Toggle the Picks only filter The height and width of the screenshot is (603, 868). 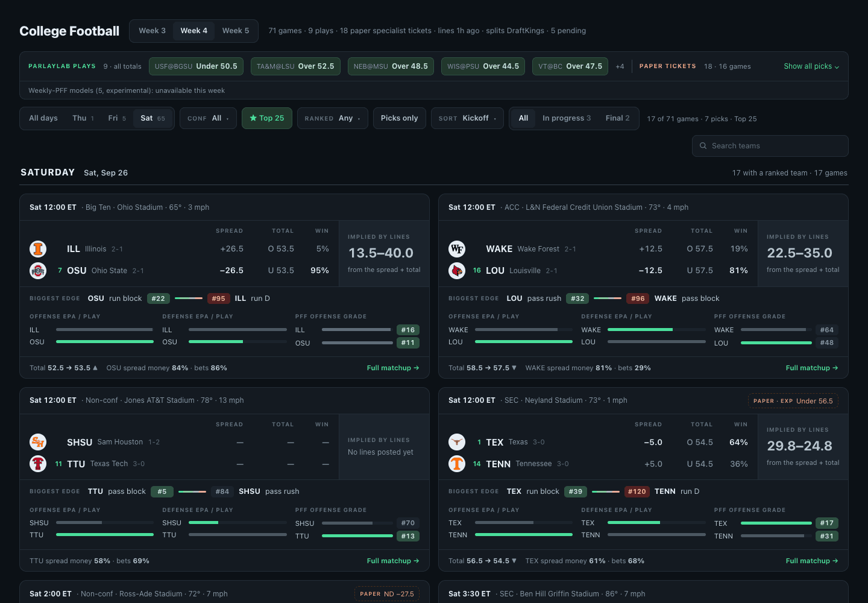(400, 118)
